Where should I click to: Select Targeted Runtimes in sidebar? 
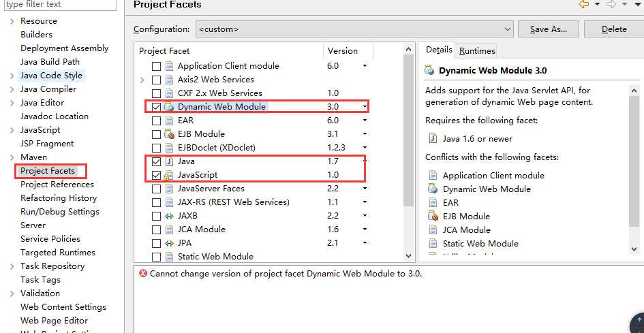pyautogui.click(x=58, y=252)
